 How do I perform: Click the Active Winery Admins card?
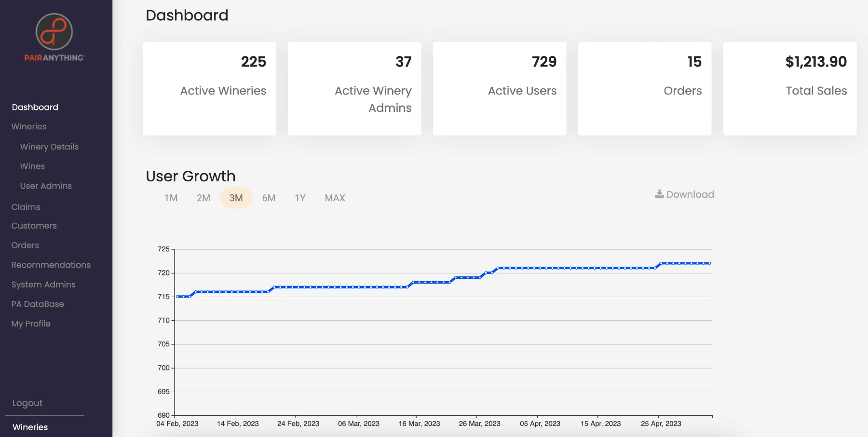point(354,89)
